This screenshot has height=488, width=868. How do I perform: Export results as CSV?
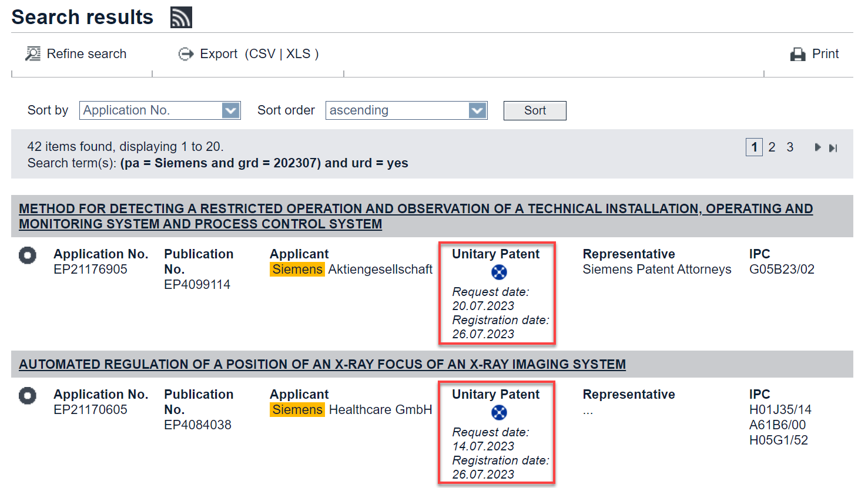263,53
